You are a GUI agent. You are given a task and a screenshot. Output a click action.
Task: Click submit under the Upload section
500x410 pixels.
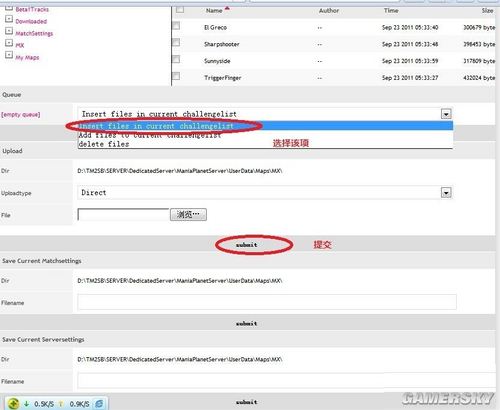pyautogui.click(x=247, y=245)
